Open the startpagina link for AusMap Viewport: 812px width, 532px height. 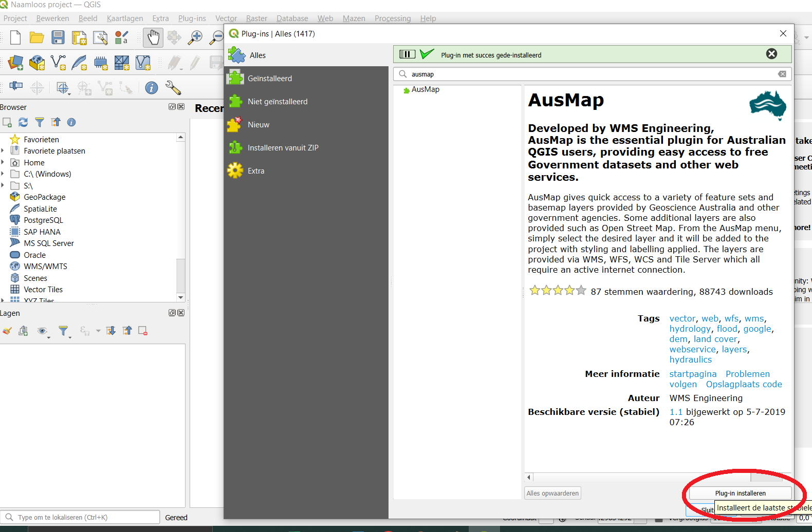coord(692,374)
